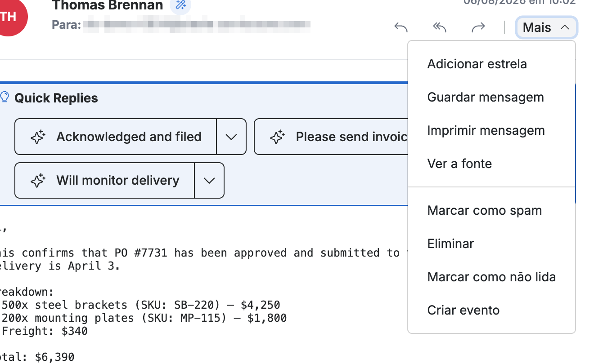The image size is (603, 364).
Task: Click the sparkle icon on Please send invoice
Action: [x=278, y=137]
